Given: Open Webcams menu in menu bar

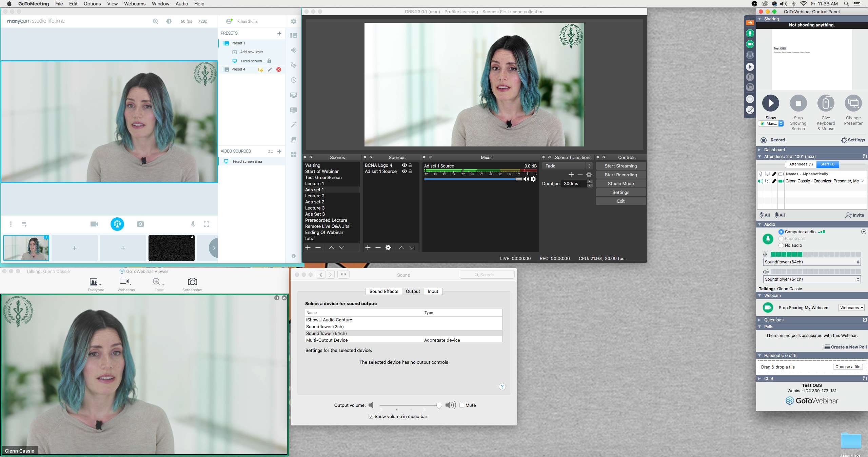Looking at the screenshot, I should pyautogui.click(x=135, y=4).
